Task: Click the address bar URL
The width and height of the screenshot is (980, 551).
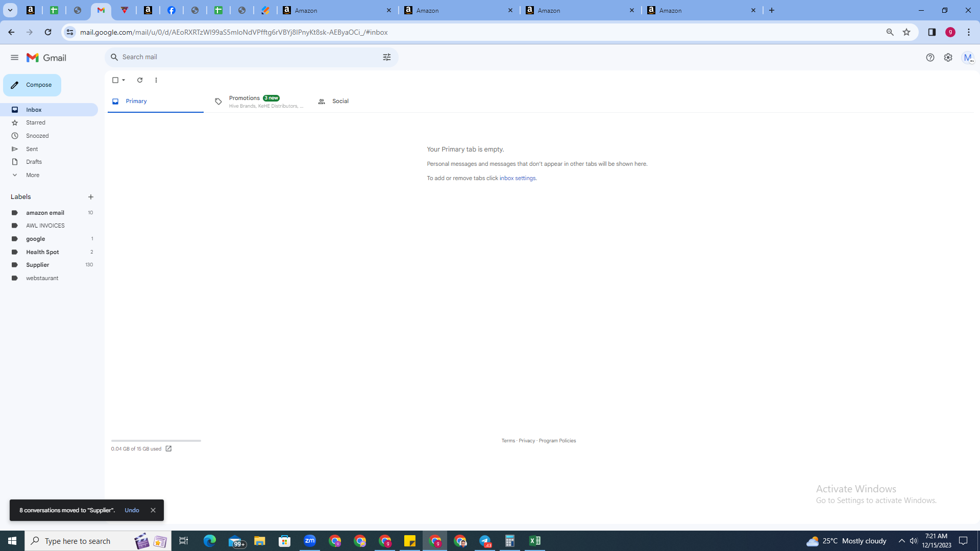Action: 234,32
